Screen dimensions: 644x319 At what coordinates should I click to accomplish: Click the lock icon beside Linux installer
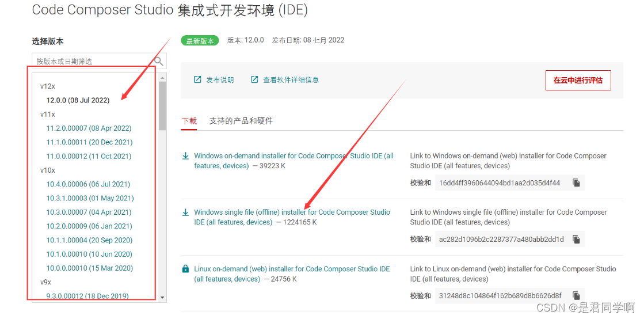point(186,269)
